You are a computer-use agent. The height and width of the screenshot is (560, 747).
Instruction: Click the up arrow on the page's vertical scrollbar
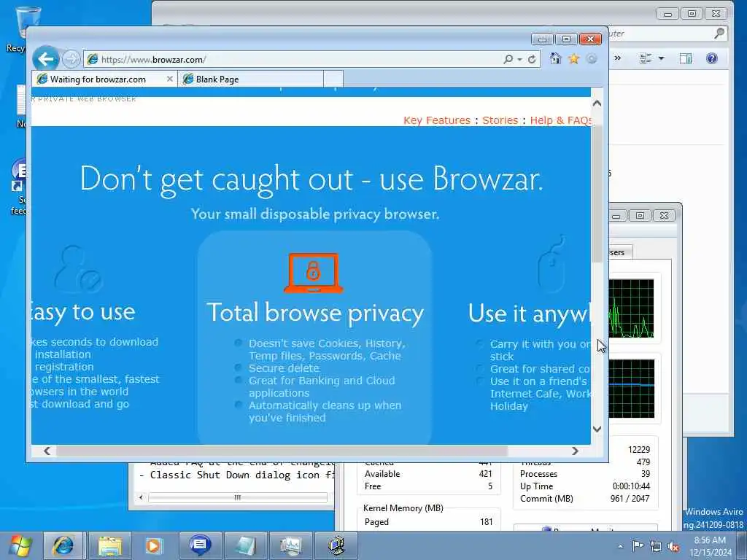(x=597, y=104)
